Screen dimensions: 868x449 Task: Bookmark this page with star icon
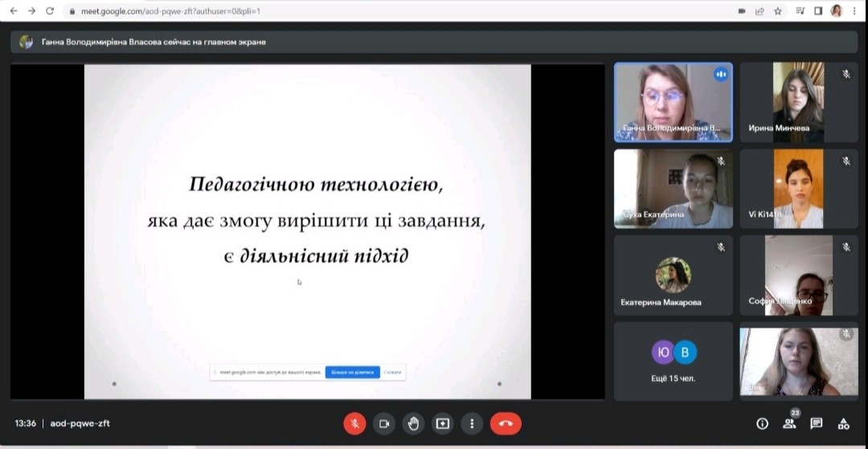(777, 11)
